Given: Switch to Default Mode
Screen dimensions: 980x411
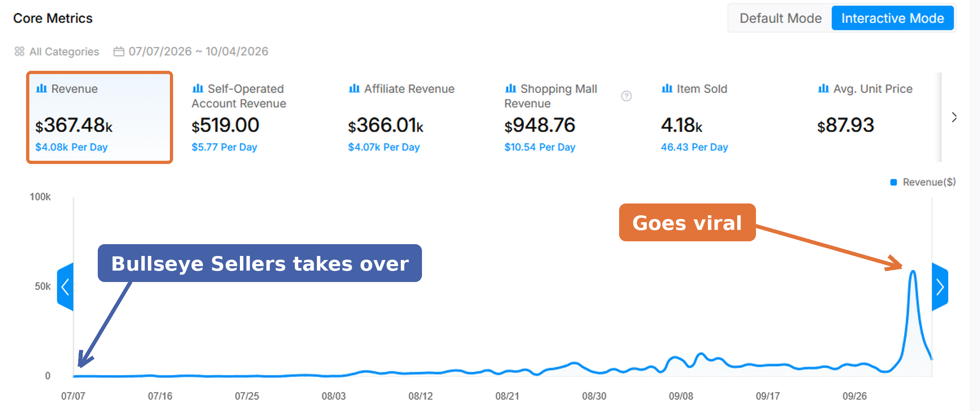Looking at the screenshot, I should click(x=780, y=18).
